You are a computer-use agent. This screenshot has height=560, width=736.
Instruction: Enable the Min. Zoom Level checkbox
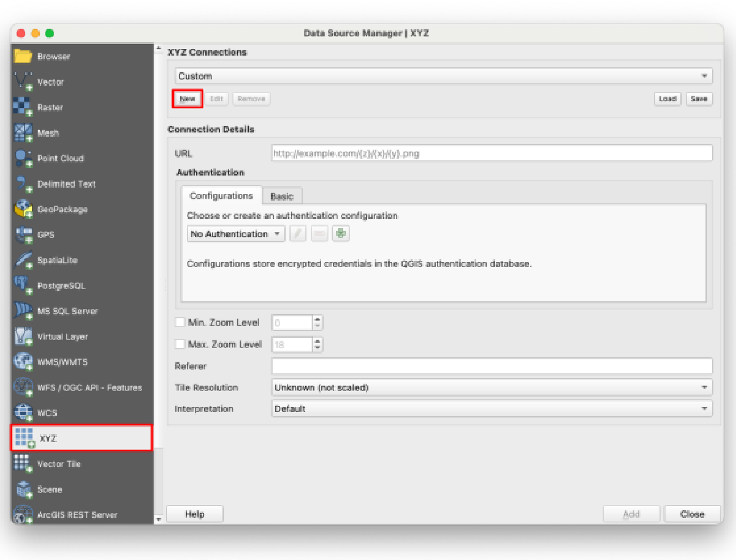pos(180,322)
